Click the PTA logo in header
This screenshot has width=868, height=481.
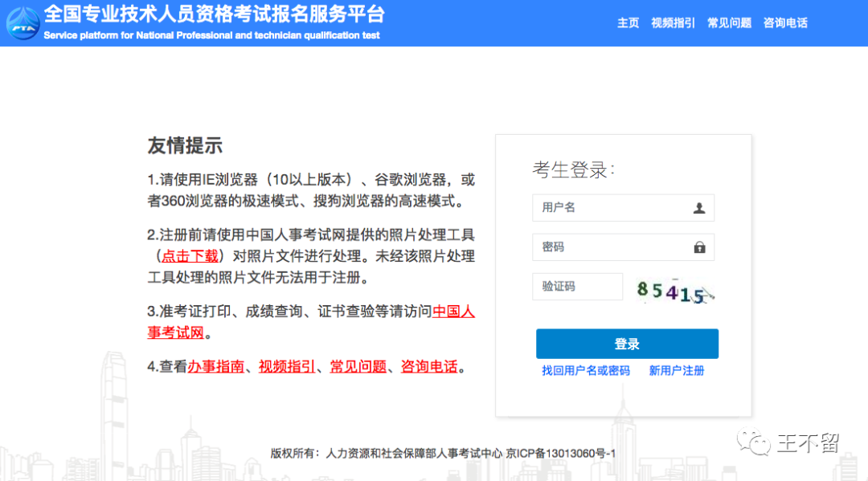point(23,23)
